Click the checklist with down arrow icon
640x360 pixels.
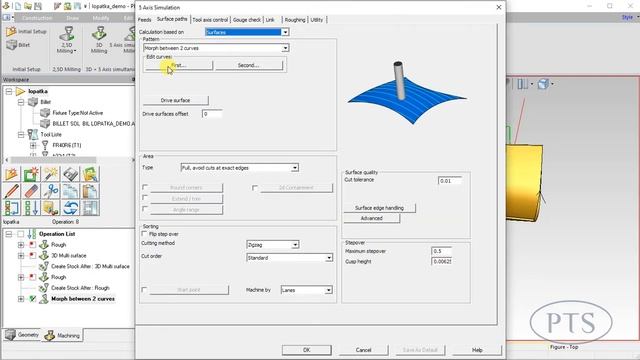tap(31, 208)
